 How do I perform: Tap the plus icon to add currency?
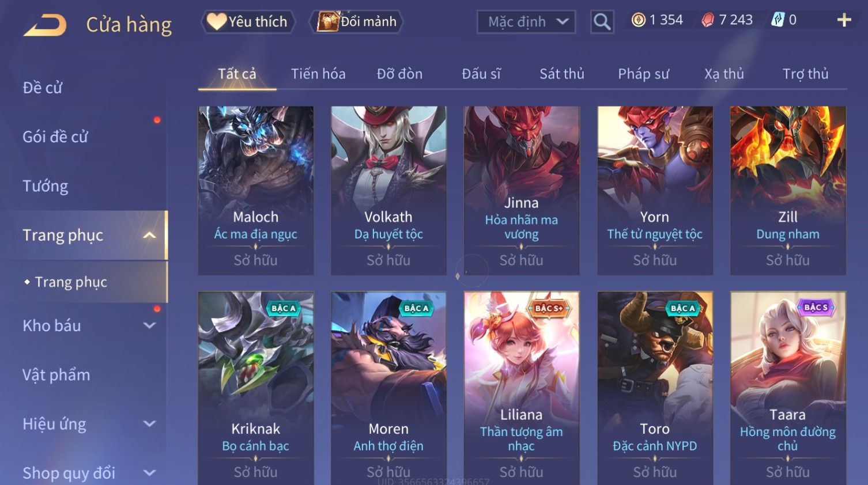tap(844, 20)
